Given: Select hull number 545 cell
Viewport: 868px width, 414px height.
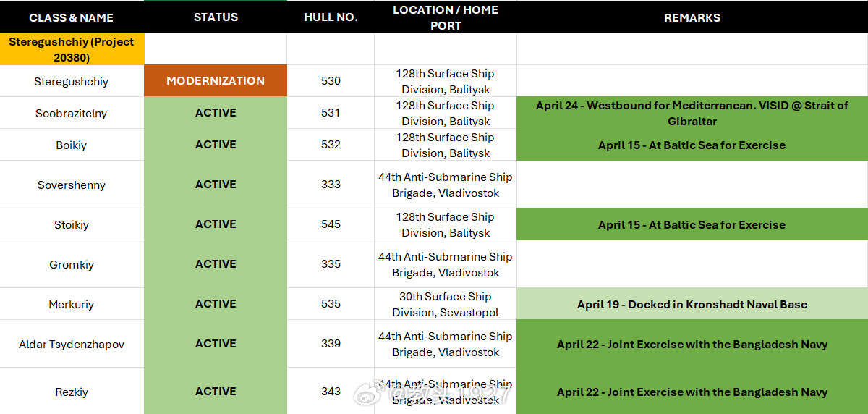Looking at the screenshot, I should (x=331, y=224).
